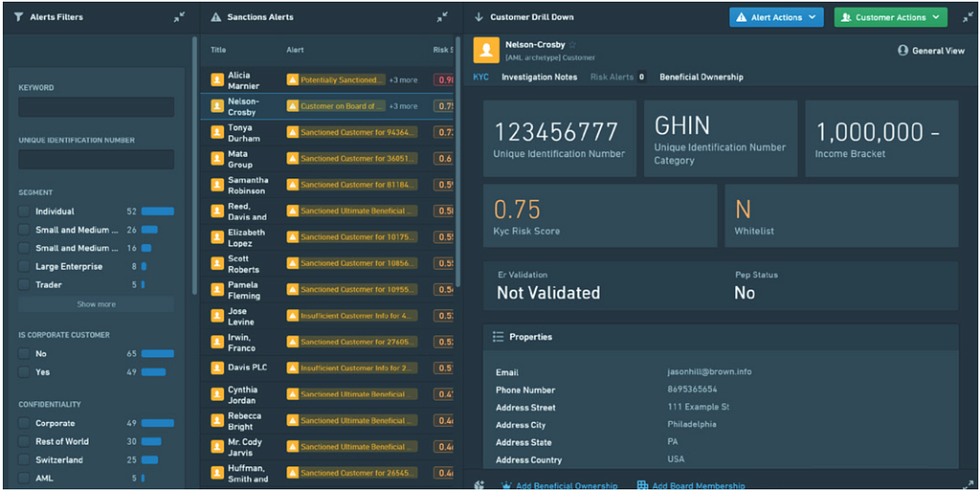Open the Customer Actions dropdown
Image resolution: width=980 pixels, height=490 pixels.
pos(891,17)
